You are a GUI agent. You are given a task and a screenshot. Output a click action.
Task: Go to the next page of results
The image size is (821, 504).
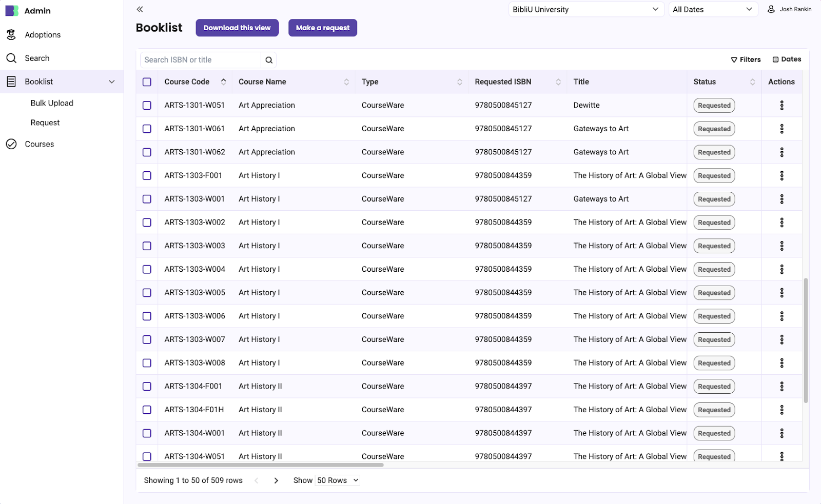(276, 480)
